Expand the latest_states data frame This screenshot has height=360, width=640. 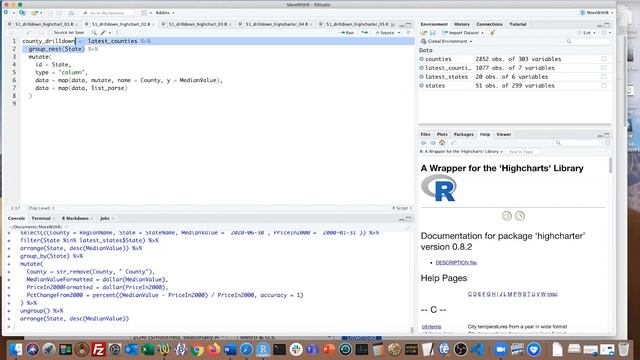coord(422,77)
